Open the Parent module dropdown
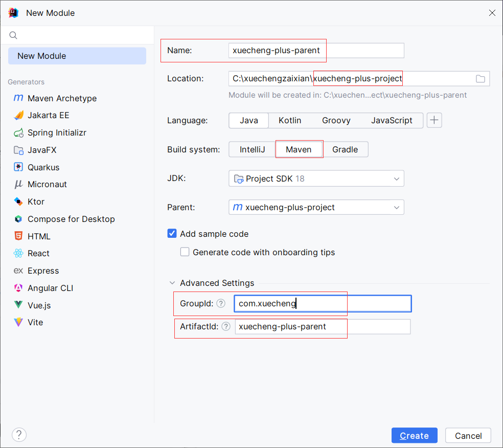This screenshot has height=448, width=503. click(316, 207)
